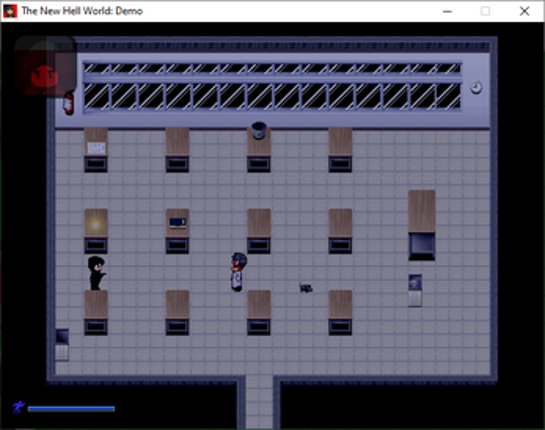Click The New Hell World: Demo title

coord(82,11)
